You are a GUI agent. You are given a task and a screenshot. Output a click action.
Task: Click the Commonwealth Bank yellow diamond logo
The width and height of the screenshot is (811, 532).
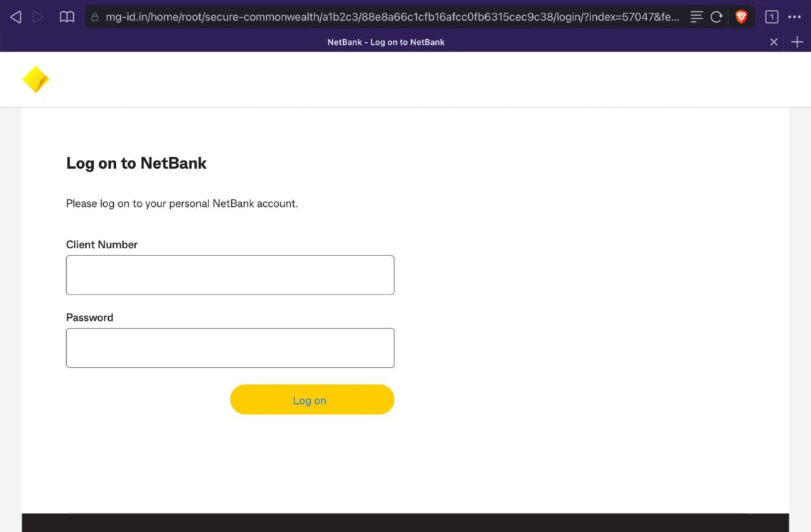click(36, 78)
